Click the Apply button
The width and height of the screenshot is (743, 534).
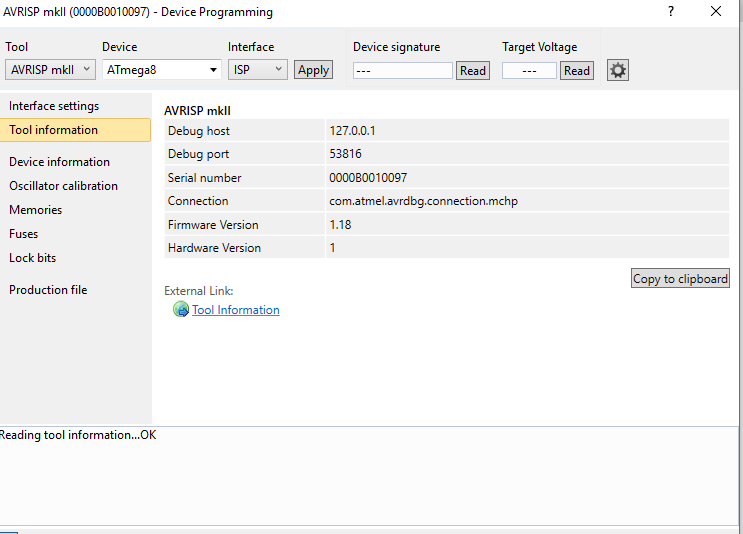point(313,70)
